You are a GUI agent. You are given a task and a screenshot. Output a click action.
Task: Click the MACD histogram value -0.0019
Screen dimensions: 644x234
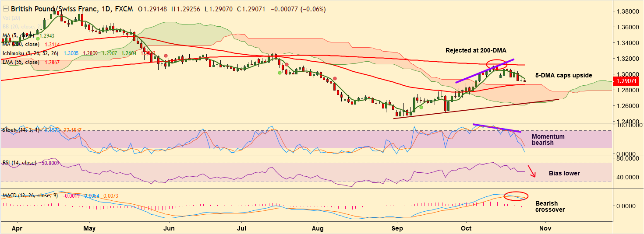coord(71,196)
